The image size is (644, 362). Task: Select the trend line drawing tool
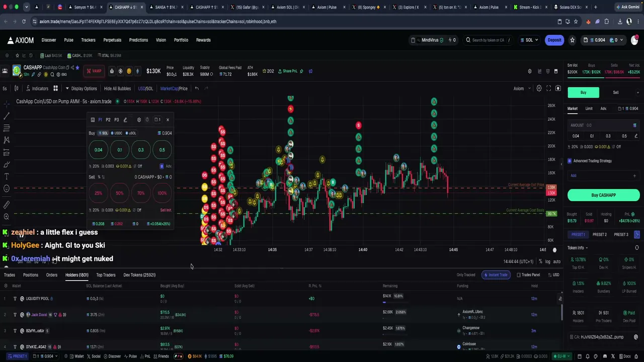click(x=7, y=116)
